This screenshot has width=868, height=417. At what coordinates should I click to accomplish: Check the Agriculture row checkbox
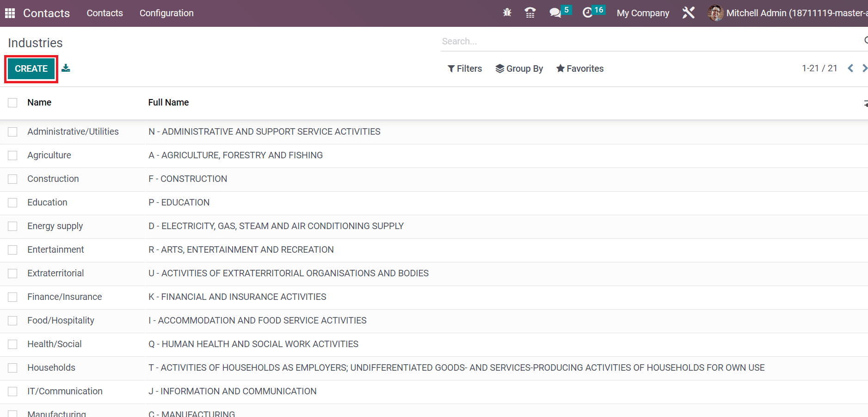click(12, 156)
